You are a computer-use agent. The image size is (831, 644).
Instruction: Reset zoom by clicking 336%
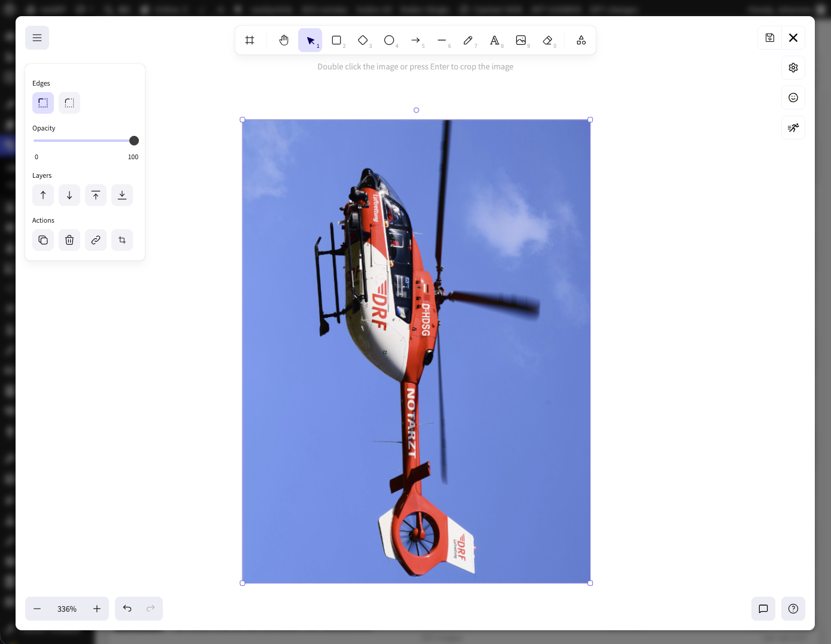coord(67,609)
